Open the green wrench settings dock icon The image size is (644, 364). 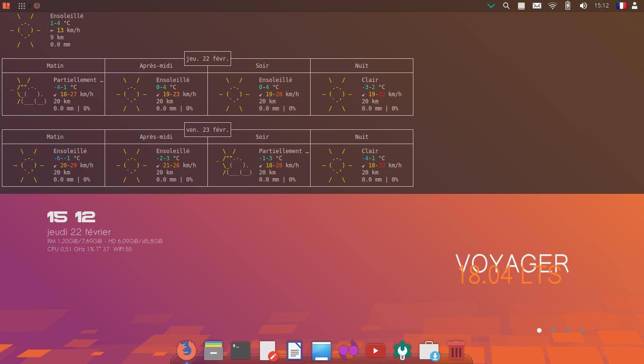[402, 351]
